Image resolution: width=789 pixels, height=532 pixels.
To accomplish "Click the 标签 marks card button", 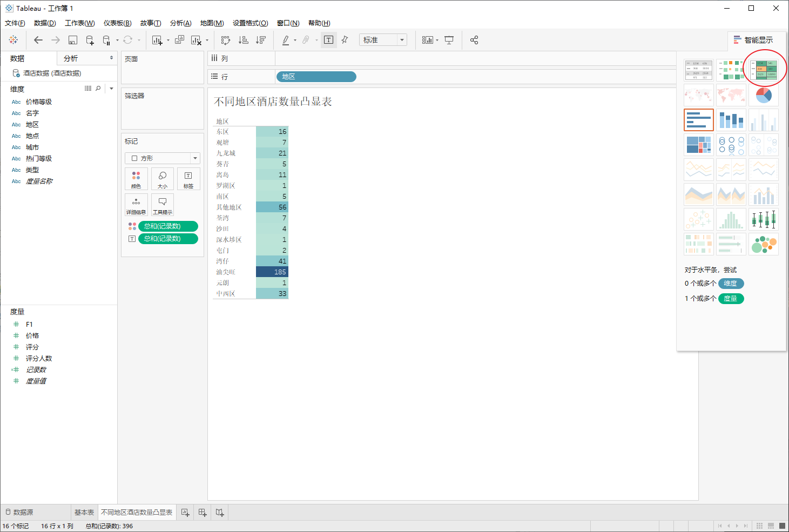I will tap(188, 179).
